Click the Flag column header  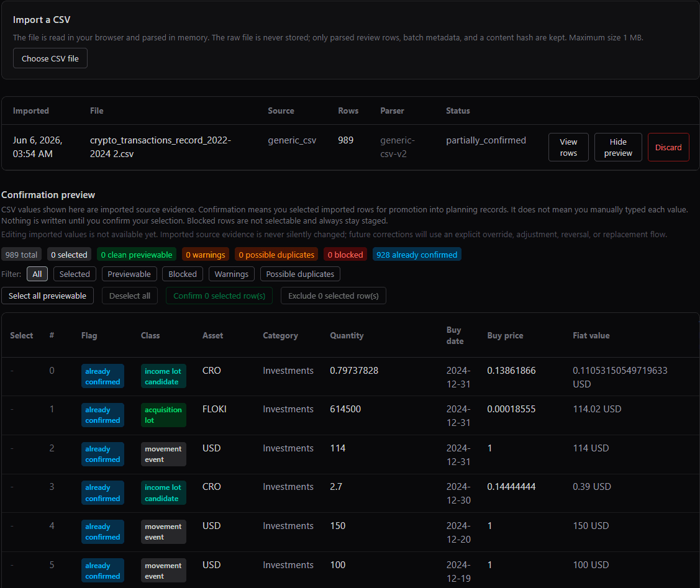click(x=89, y=335)
